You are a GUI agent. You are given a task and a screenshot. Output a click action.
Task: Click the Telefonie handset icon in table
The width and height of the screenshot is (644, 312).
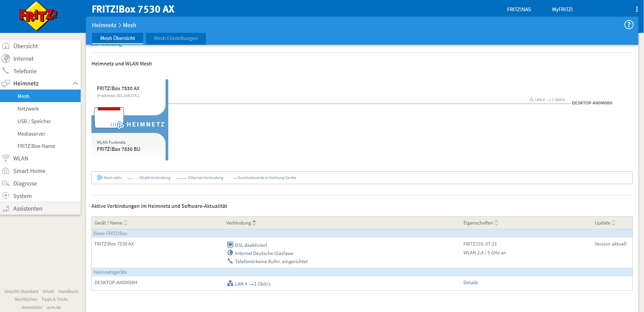point(230,261)
